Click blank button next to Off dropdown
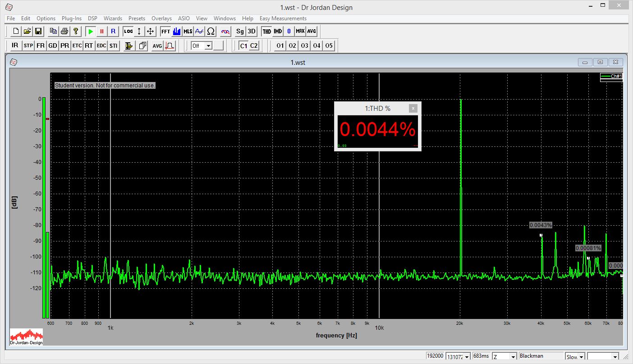 219,45
